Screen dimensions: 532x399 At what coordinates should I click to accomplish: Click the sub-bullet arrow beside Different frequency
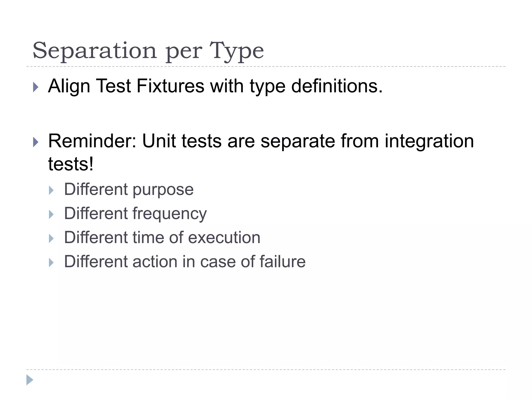51,214
